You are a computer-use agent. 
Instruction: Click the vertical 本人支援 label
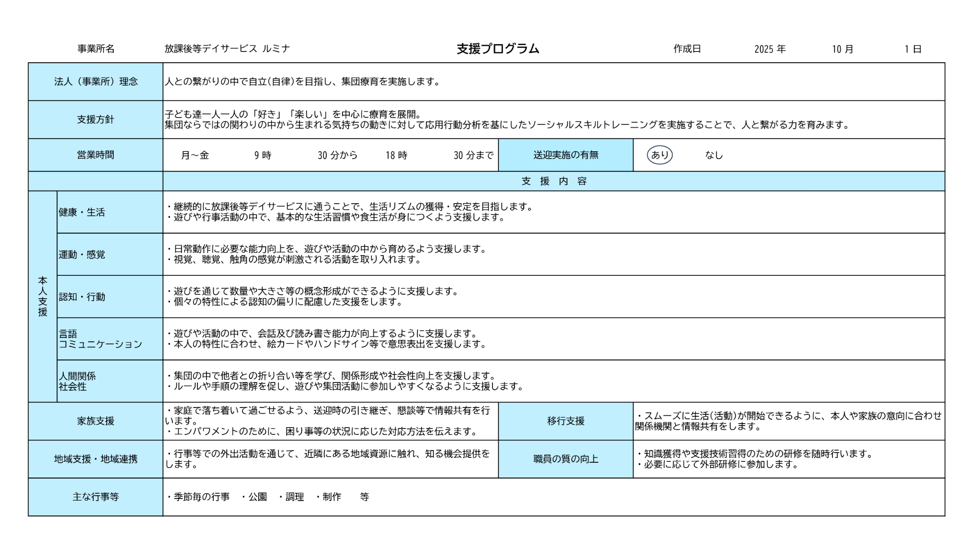tap(43, 297)
